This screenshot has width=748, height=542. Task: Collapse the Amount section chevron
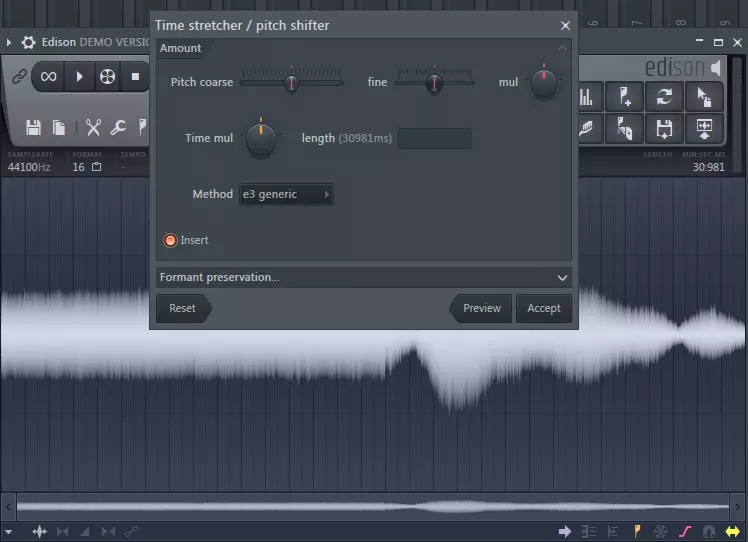[x=562, y=48]
